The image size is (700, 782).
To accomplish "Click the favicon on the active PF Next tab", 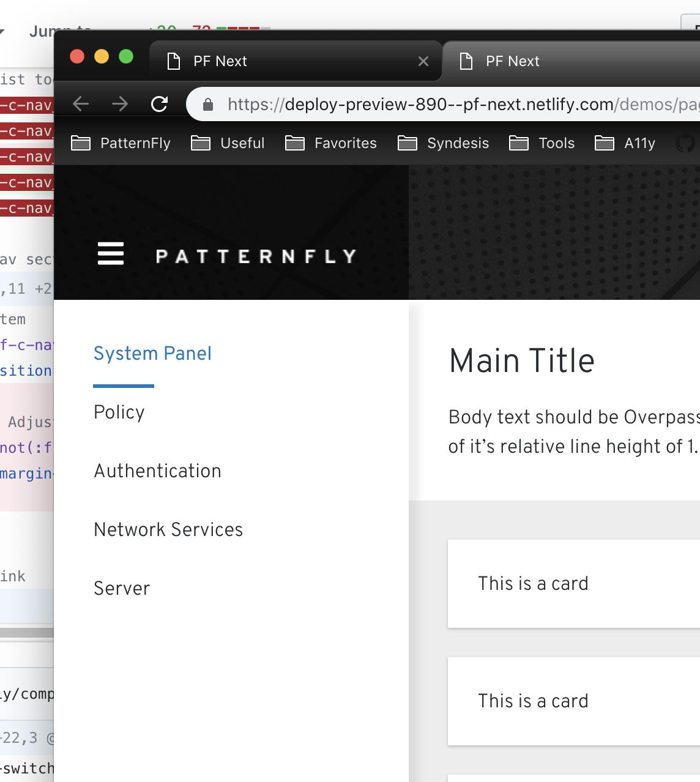I will pos(173,61).
